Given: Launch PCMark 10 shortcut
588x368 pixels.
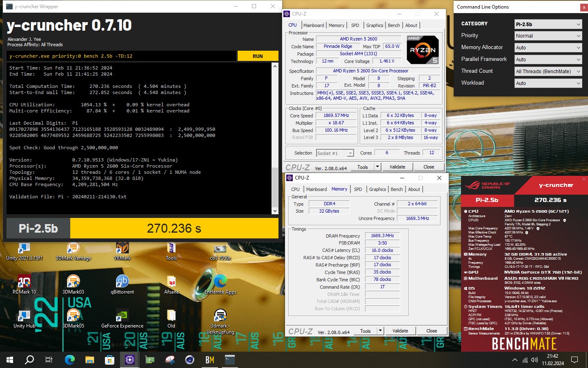Looking at the screenshot, I should point(24,285).
